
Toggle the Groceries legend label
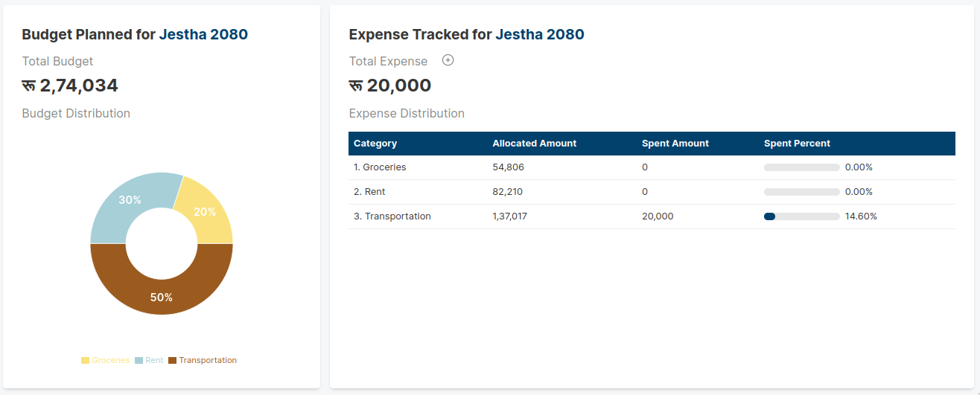[x=110, y=361]
